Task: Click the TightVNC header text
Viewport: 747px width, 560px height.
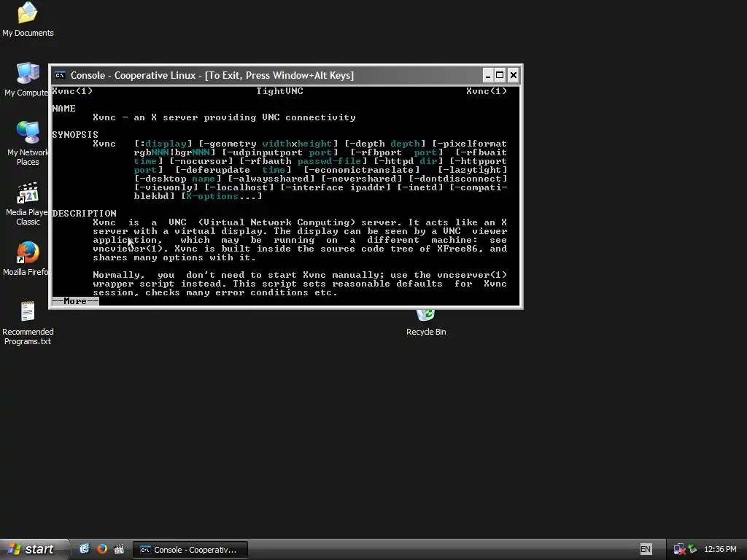Action: pyautogui.click(x=279, y=91)
